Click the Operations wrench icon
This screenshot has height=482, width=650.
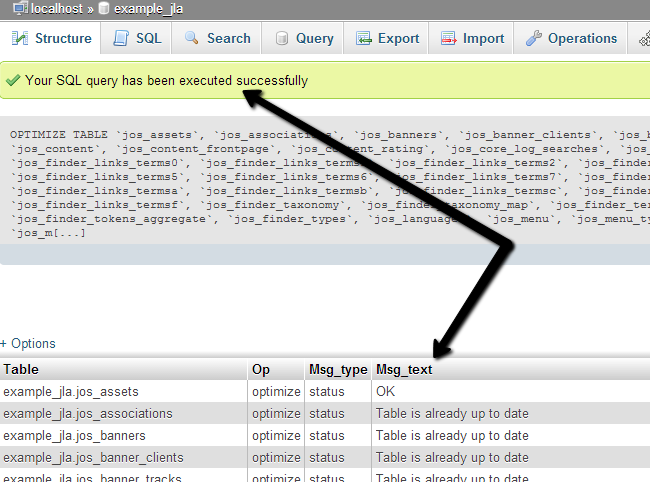pyautogui.click(x=533, y=39)
